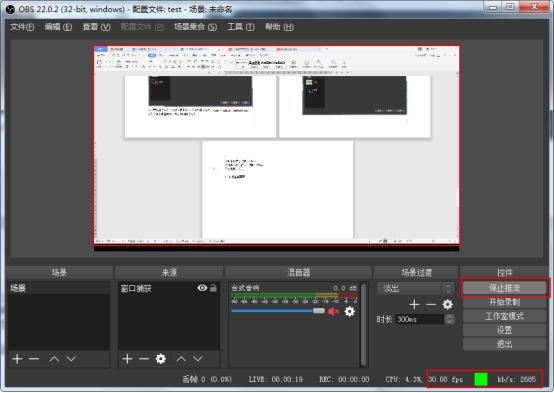
Task: Unmute desktop audio via the red speaker icon
Action: pyautogui.click(x=333, y=311)
